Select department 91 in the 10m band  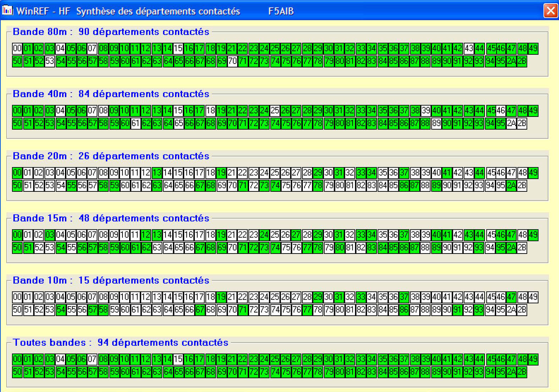[457, 310]
